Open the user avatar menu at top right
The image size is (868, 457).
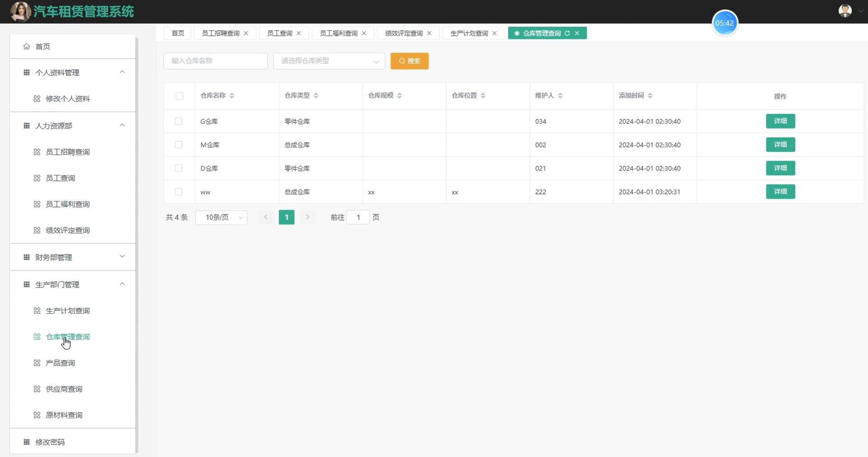pyautogui.click(x=845, y=11)
